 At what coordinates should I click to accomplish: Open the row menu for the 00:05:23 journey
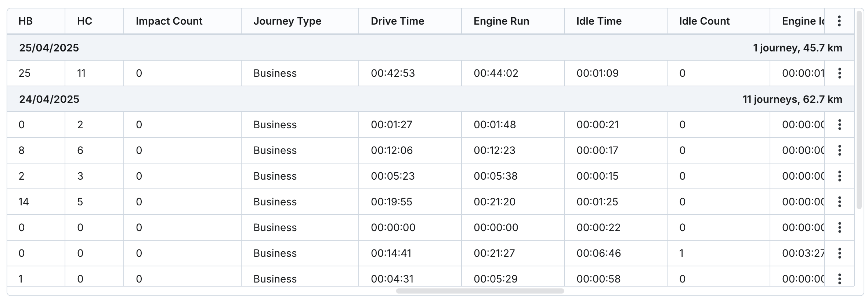839,176
